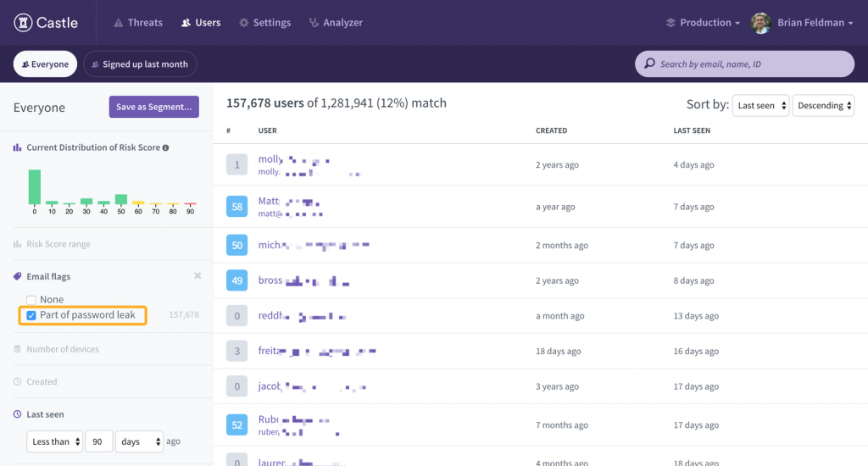Click the search magnifier icon

pos(649,64)
